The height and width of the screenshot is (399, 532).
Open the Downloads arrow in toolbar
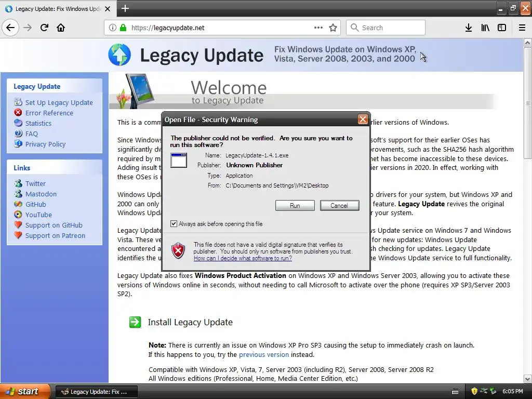click(x=469, y=28)
